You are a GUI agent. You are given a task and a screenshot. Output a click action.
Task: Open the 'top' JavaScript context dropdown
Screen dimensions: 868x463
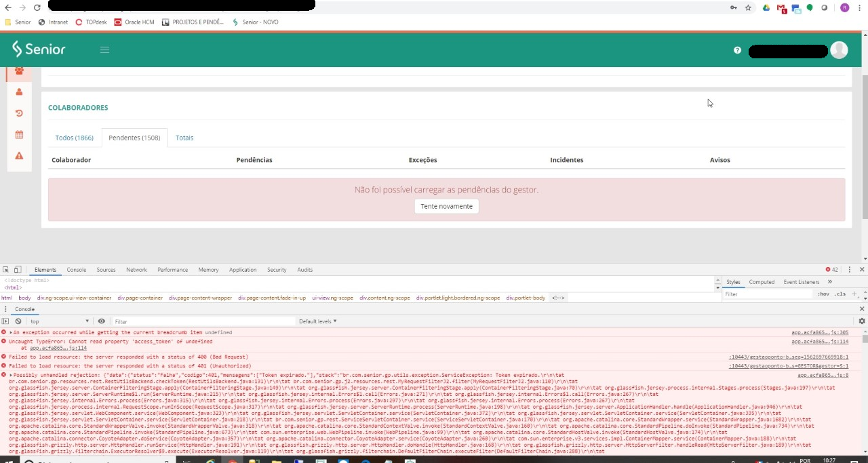[x=59, y=321]
